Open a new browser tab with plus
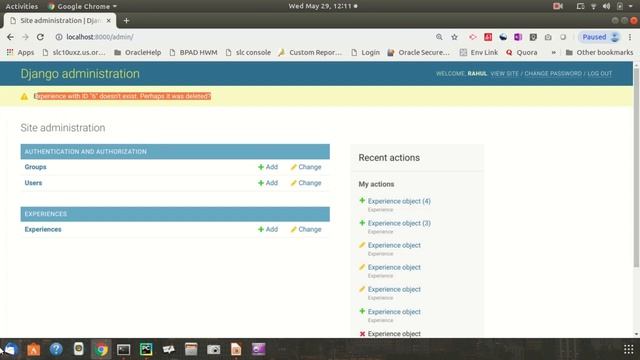The width and height of the screenshot is (640, 360). (x=126, y=20)
